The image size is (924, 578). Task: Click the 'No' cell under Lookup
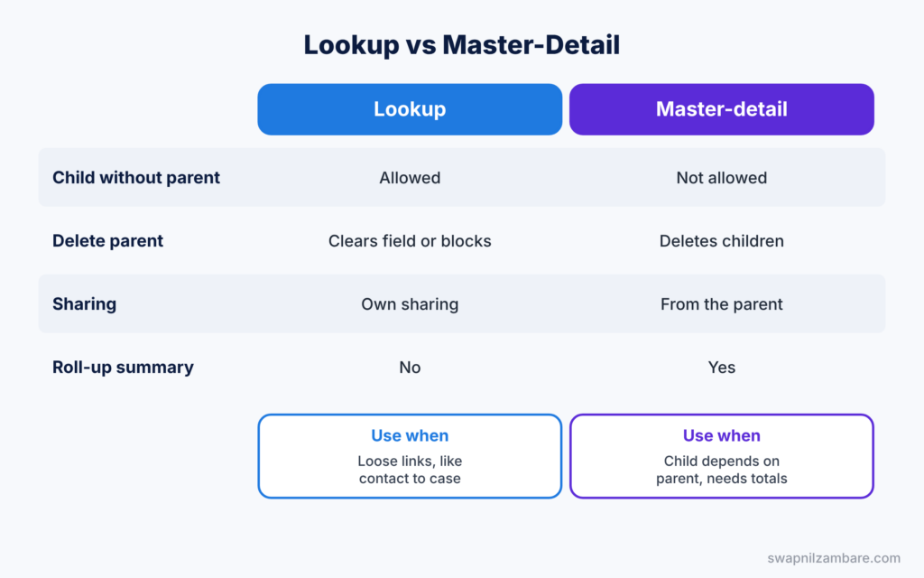(x=410, y=368)
